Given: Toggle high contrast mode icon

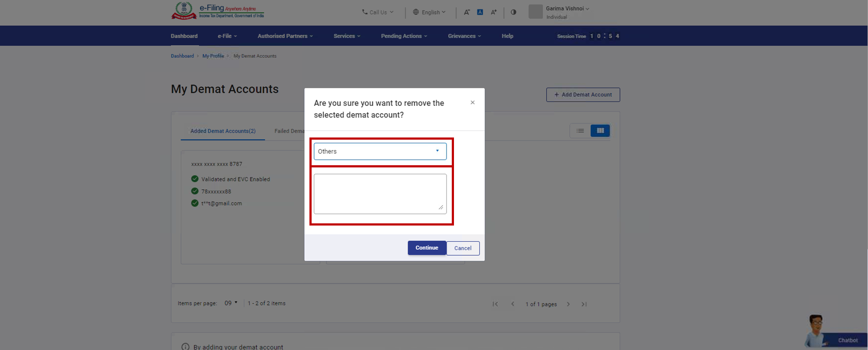Looking at the screenshot, I should point(513,12).
